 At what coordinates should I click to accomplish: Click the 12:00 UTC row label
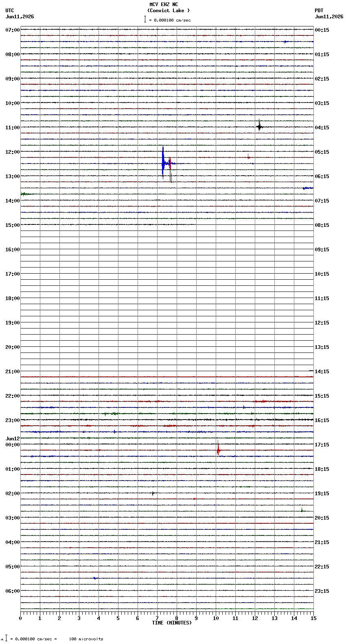click(x=13, y=152)
